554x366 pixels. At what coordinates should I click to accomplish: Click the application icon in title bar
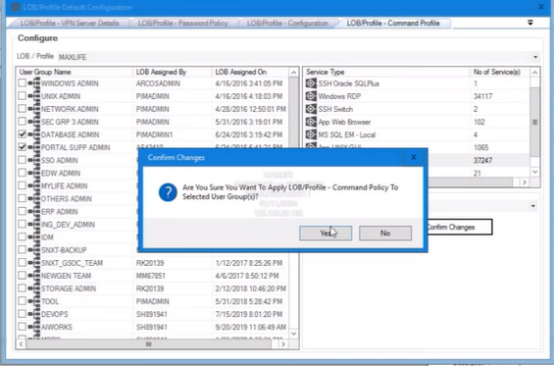tap(15, 7)
